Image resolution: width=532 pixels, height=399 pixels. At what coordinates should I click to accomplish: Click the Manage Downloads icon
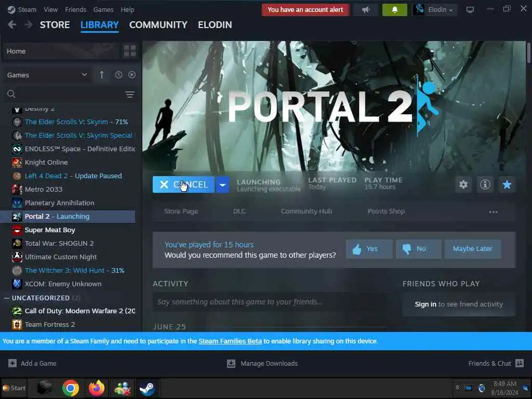[x=231, y=363]
